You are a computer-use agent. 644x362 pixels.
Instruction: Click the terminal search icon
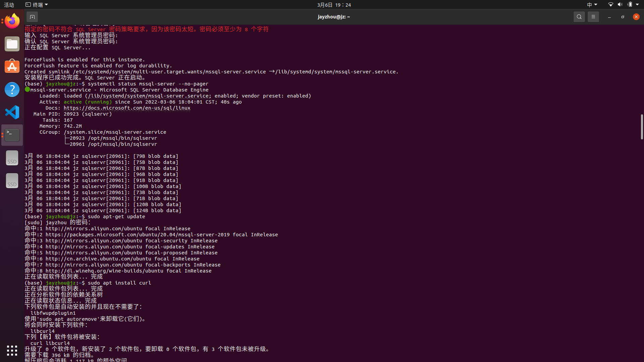pyautogui.click(x=579, y=17)
